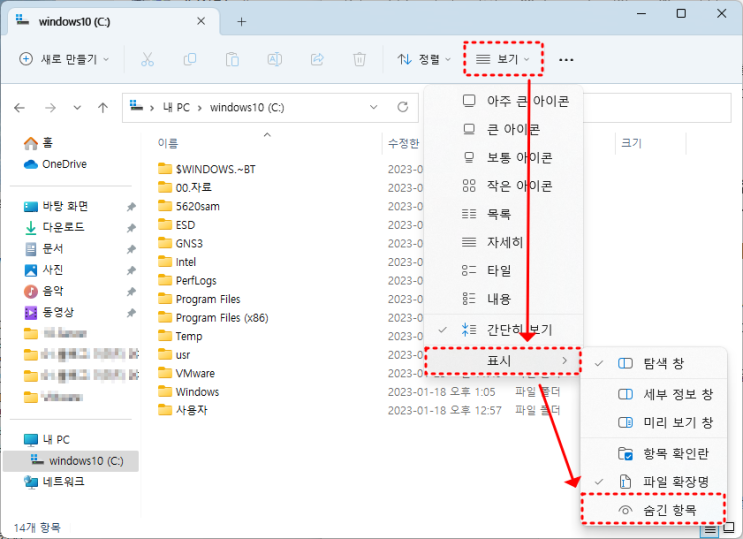This screenshot has height=539, width=743.
Task: Expand the 표시 submenu
Action: 503,361
